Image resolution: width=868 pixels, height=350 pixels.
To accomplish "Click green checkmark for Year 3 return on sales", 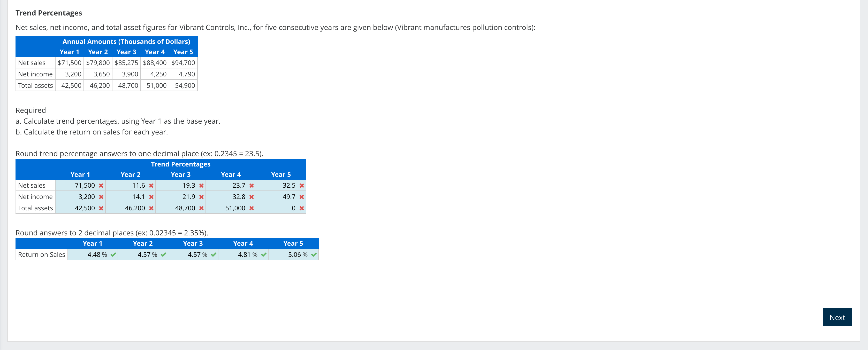I will pos(213,255).
